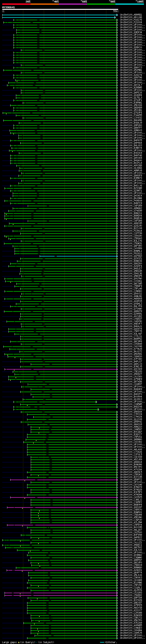Viewport: 146px width, 644px height.
Task: Click the UniRef100_Q8AYI3 entry
Action: pyautogui.click(x=131, y=67)
